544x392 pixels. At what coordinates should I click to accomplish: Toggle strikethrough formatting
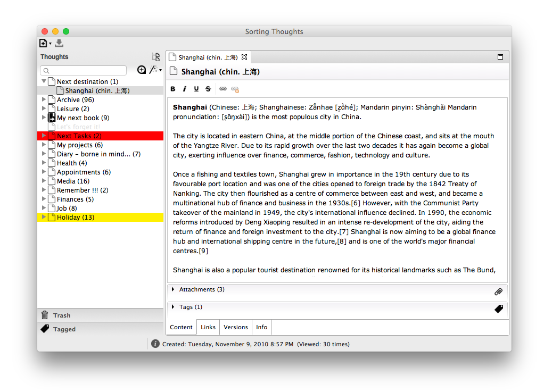point(208,89)
